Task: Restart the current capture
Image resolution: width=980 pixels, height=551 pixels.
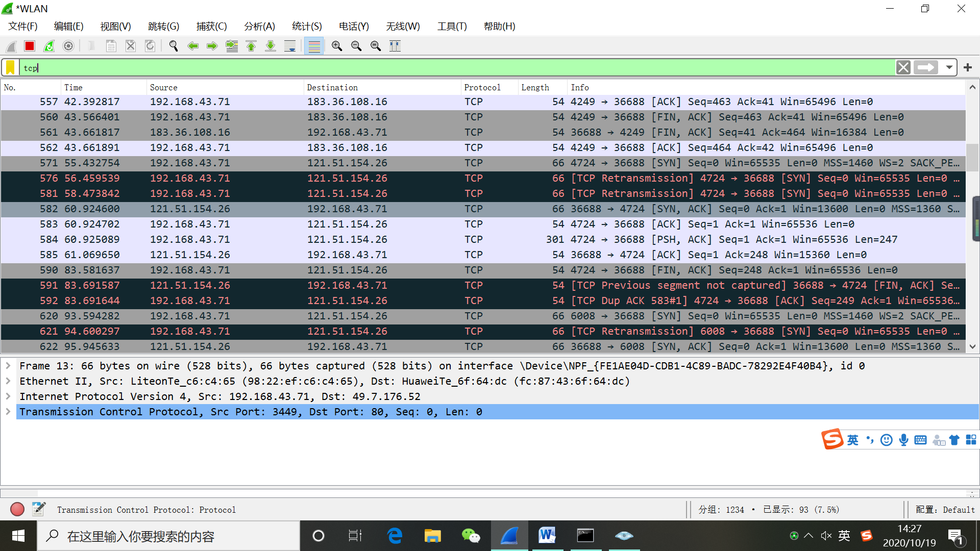Action: pyautogui.click(x=49, y=46)
